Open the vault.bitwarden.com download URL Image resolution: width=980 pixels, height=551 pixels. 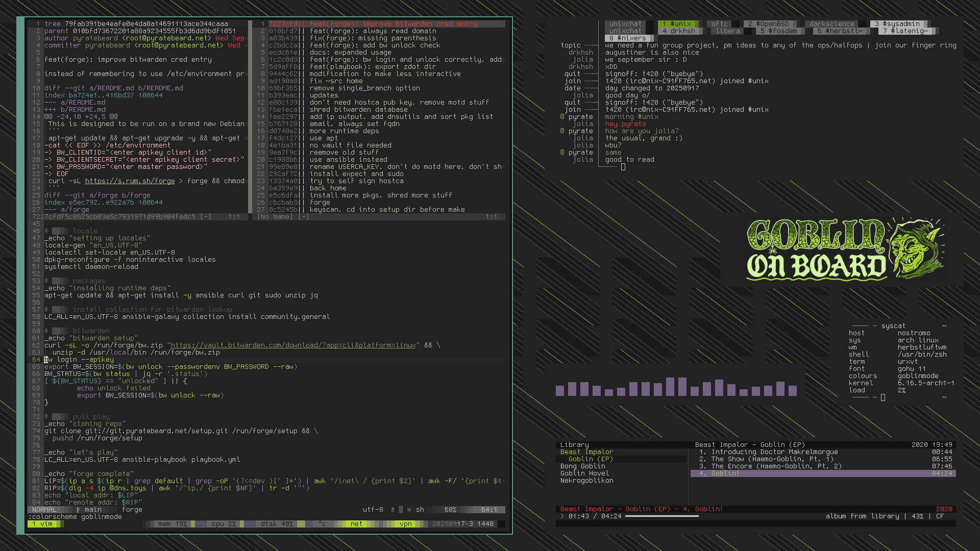coord(293,345)
